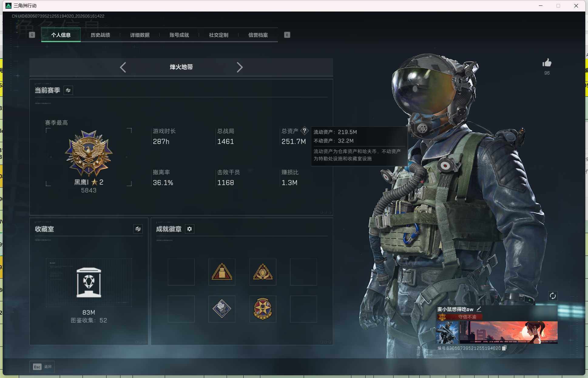Image resolution: width=588 pixels, height=378 pixels.
Task: Click the player name 麦小鼠想得吃ow
Action: pyautogui.click(x=455, y=309)
